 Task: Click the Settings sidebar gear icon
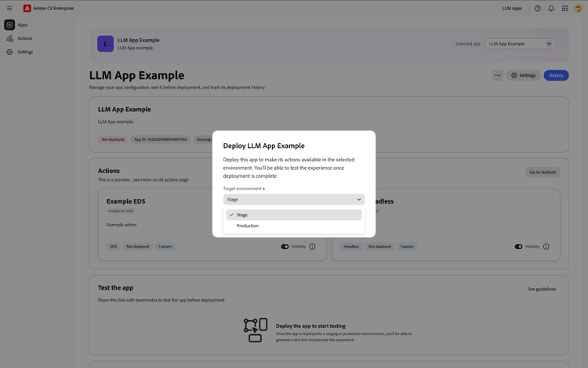coord(9,52)
